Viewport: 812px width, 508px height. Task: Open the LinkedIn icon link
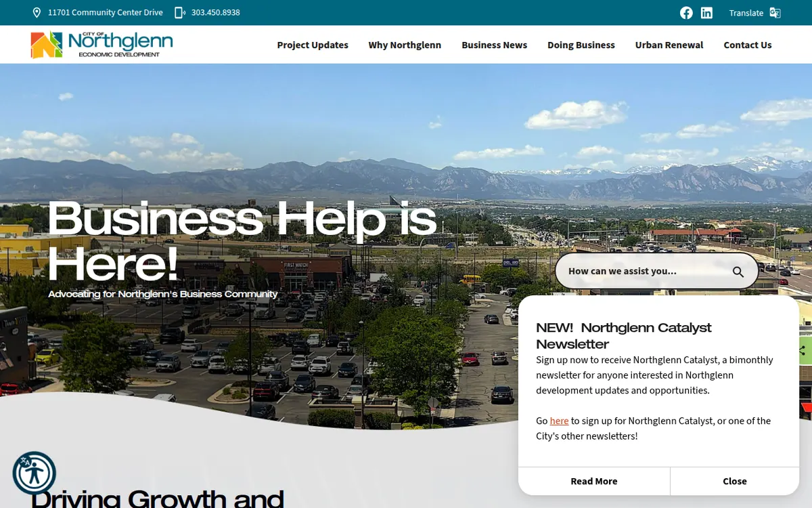(x=706, y=13)
